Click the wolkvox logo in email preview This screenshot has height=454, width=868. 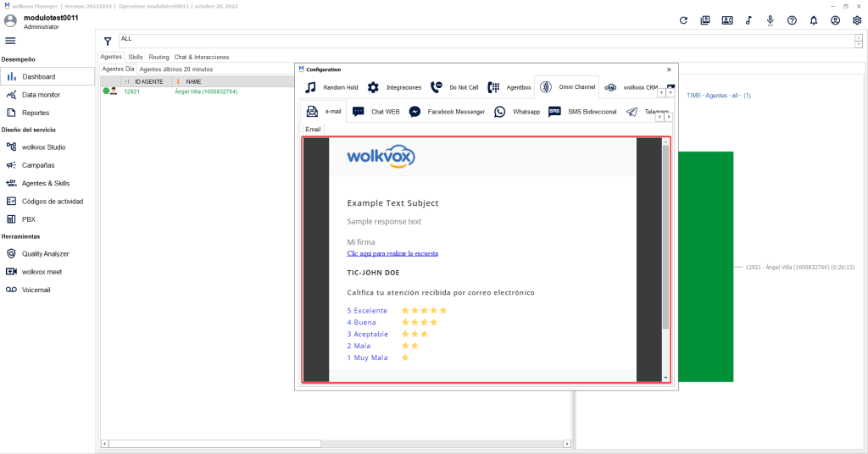click(x=381, y=157)
